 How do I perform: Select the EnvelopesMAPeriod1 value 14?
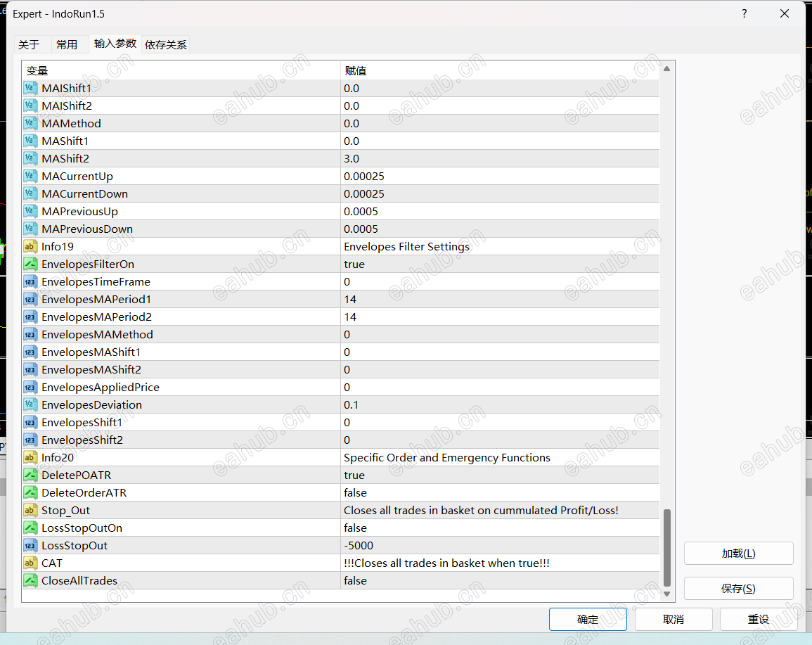point(350,300)
